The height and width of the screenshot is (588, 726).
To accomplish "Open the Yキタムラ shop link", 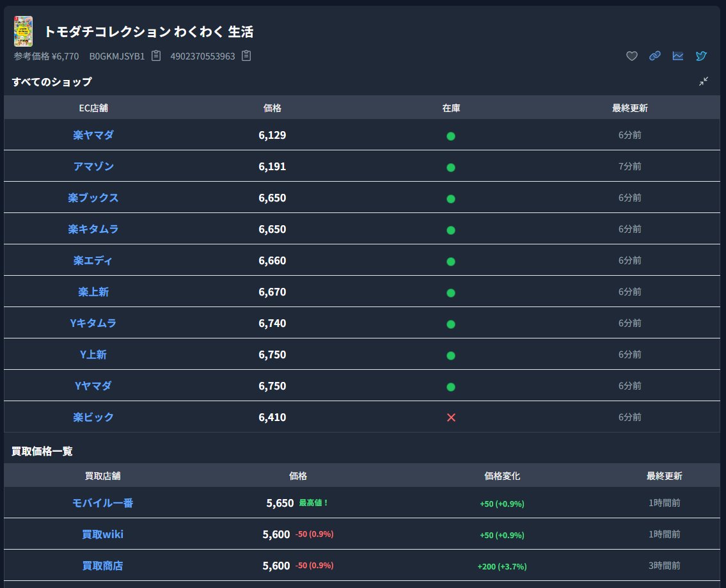I will 93,323.
